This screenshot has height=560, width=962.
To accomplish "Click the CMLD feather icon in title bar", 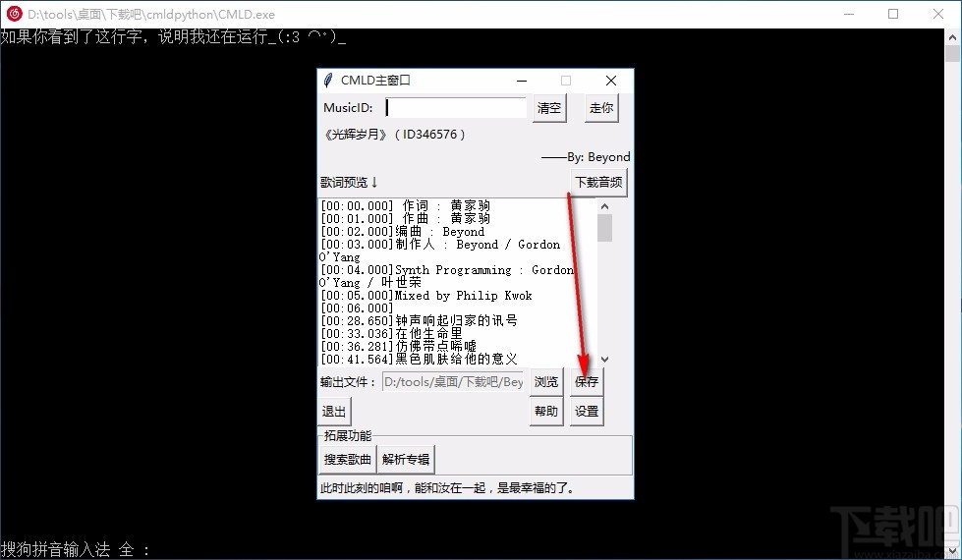I will coord(328,81).
